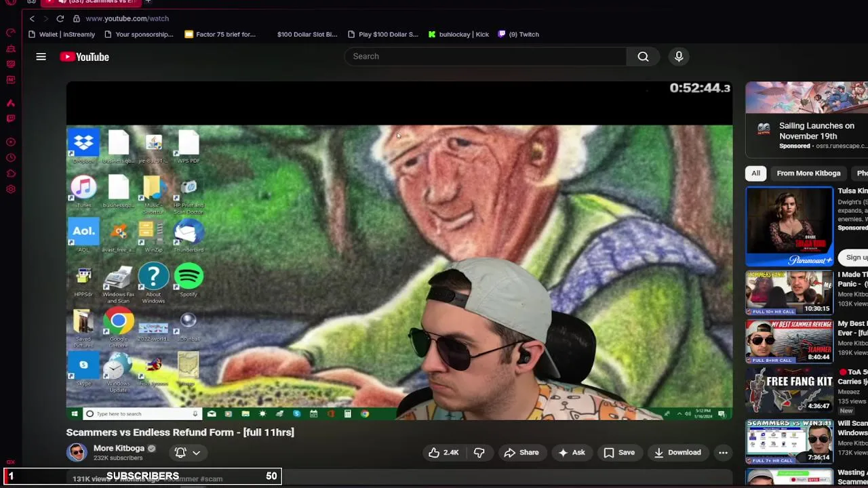Open Free Fang Kit 4:36:47 thumbnail
Viewport: 868px width, 488px height.
point(789,390)
